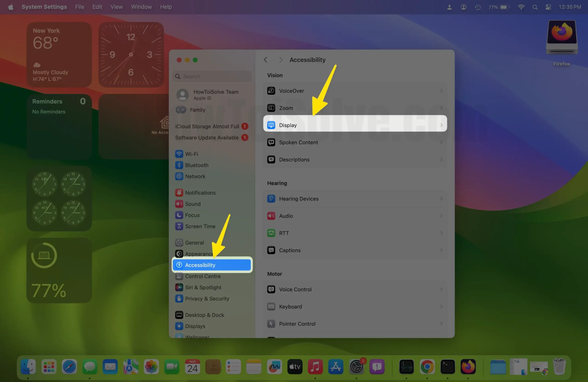Viewport: 588px width, 382px height.
Task: Open Notifications bell icon in sidebar
Action: pyautogui.click(x=179, y=193)
